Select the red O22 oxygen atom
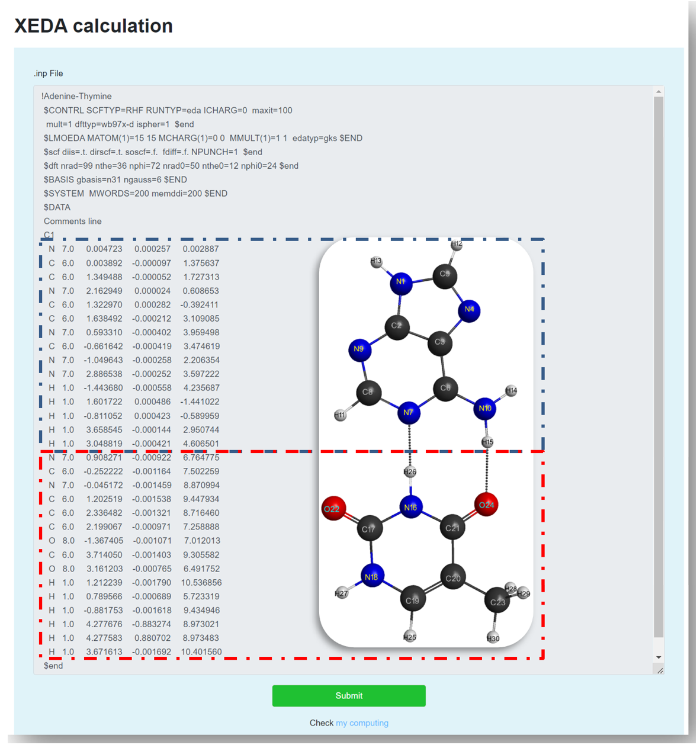Screen dimensions: 700x748 coord(333,509)
